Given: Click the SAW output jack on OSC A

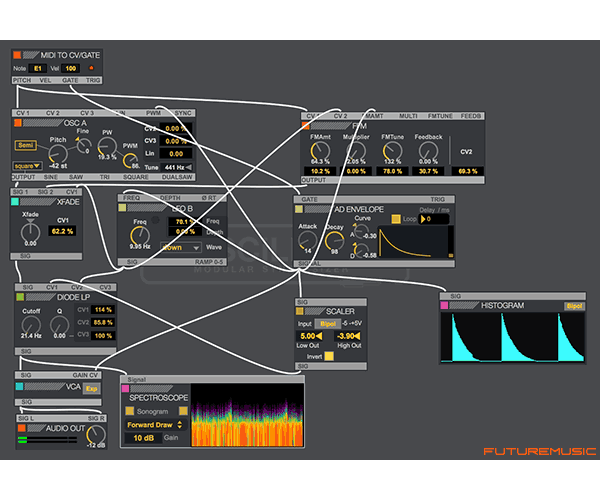Looking at the screenshot, I should coord(76,177).
